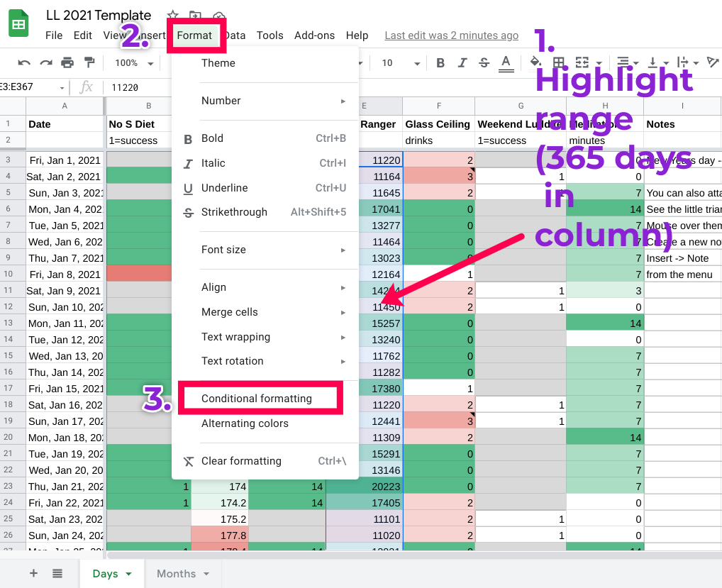Select the Paint format roller icon
The width and height of the screenshot is (722, 588).
pos(89,62)
